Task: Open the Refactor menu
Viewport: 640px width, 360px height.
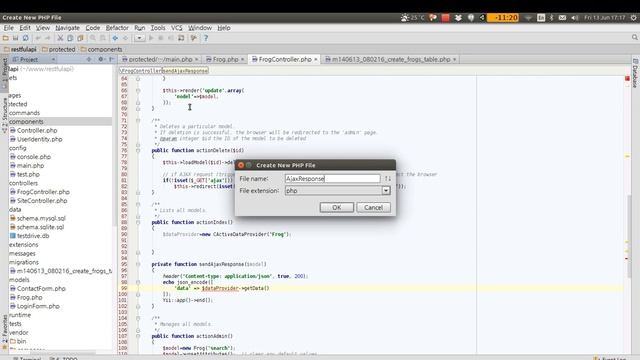Action: click(117, 28)
